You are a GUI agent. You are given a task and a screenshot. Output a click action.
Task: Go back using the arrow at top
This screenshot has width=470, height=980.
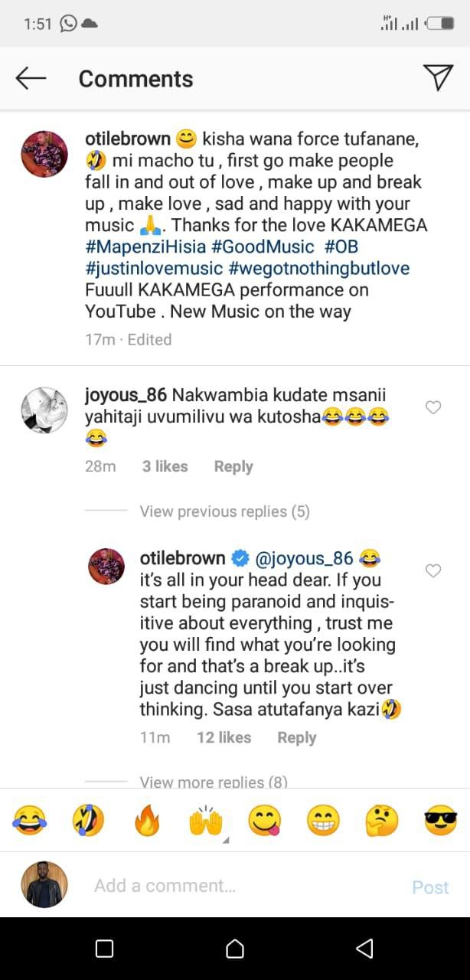[x=31, y=77]
